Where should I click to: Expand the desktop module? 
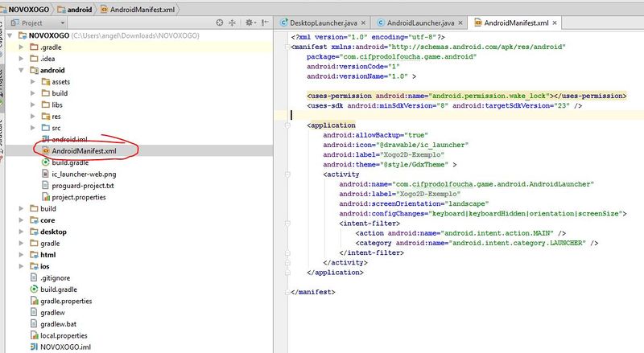pos(21,232)
